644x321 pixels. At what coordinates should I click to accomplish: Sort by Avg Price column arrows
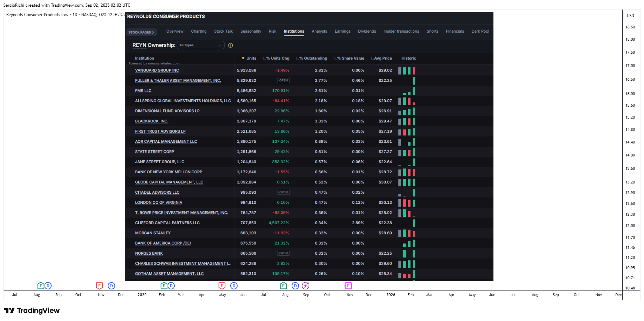[372, 59]
